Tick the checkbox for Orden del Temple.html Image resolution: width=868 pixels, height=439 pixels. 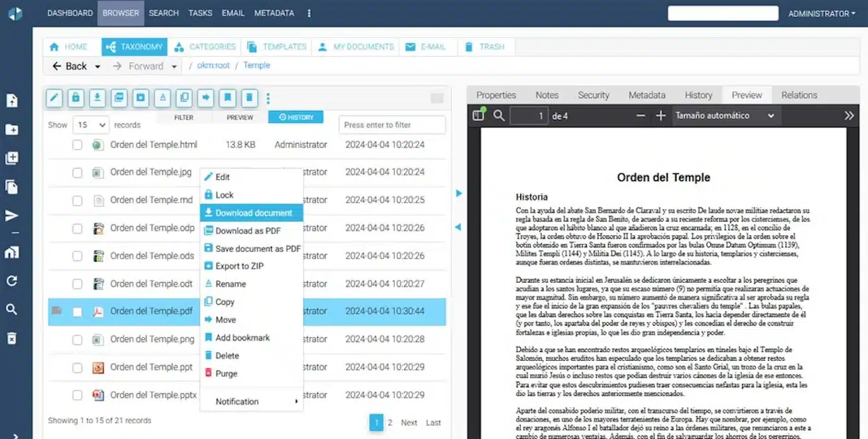(77, 145)
